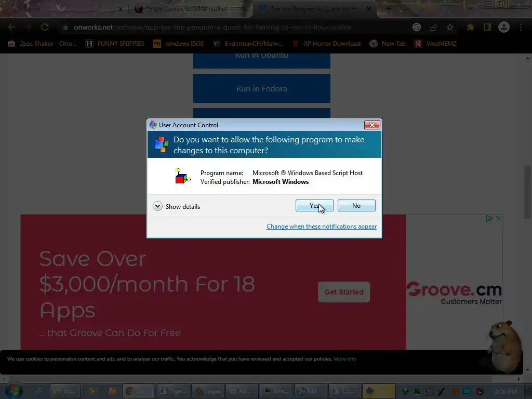Open Age... taskbar window button
This screenshot has height=399, width=532.
tap(174, 392)
